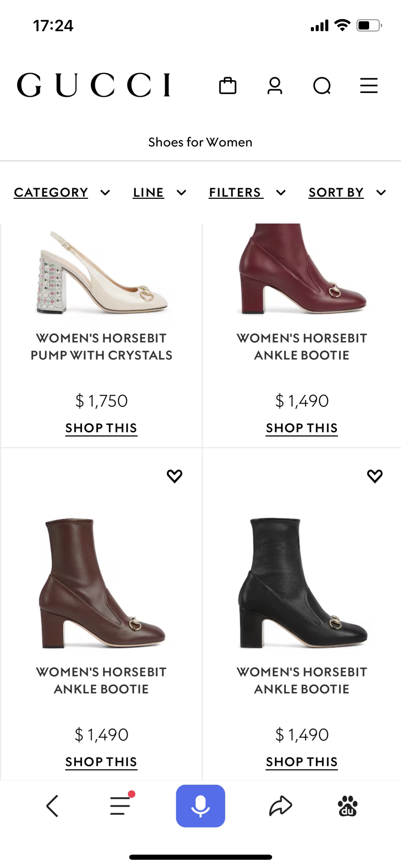This screenshot has height=868, width=401.
Task: Open the hamburger menu icon
Action: pyautogui.click(x=369, y=86)
